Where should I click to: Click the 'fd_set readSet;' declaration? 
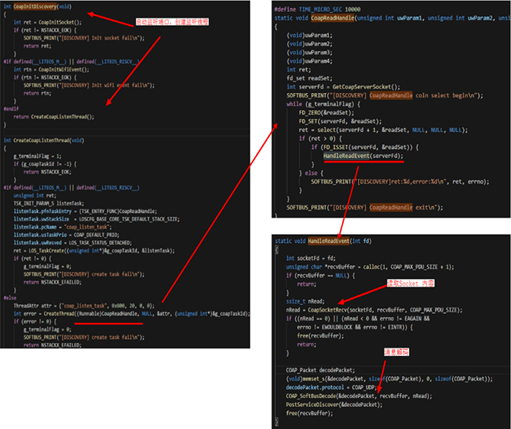pyautogui.click(x=309, y=78)
